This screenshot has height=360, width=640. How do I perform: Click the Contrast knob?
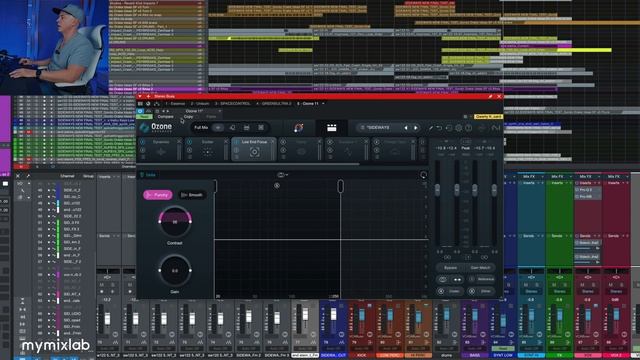[175, 222]
